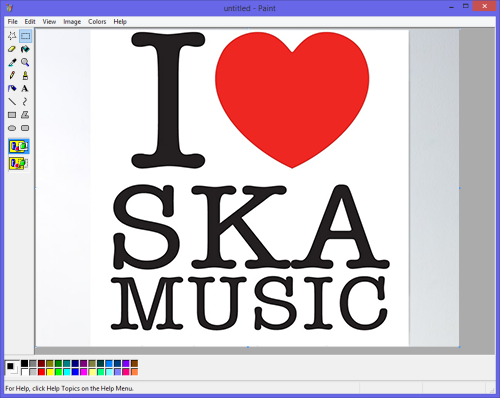Open the Help menu
Viewport: 500px width, 398px height.
[120, 22]
